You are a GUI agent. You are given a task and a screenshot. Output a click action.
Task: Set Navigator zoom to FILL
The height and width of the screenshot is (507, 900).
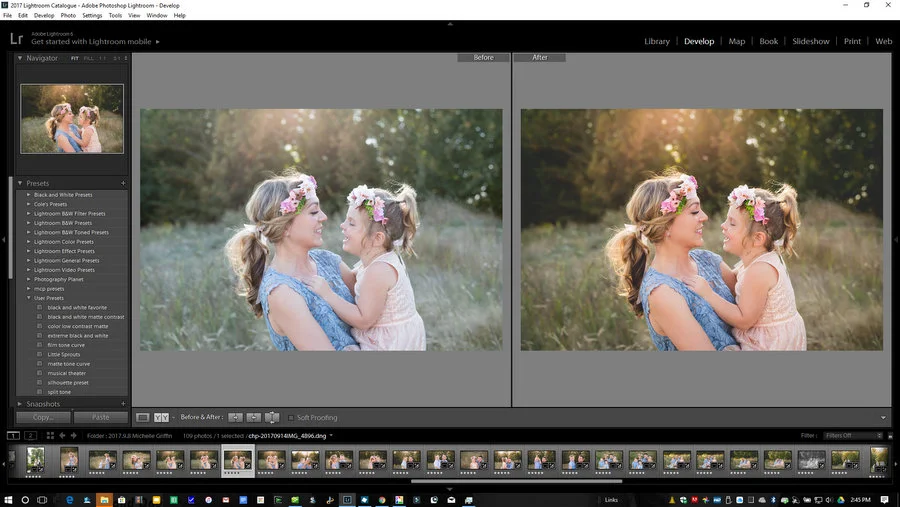[88, 58]
